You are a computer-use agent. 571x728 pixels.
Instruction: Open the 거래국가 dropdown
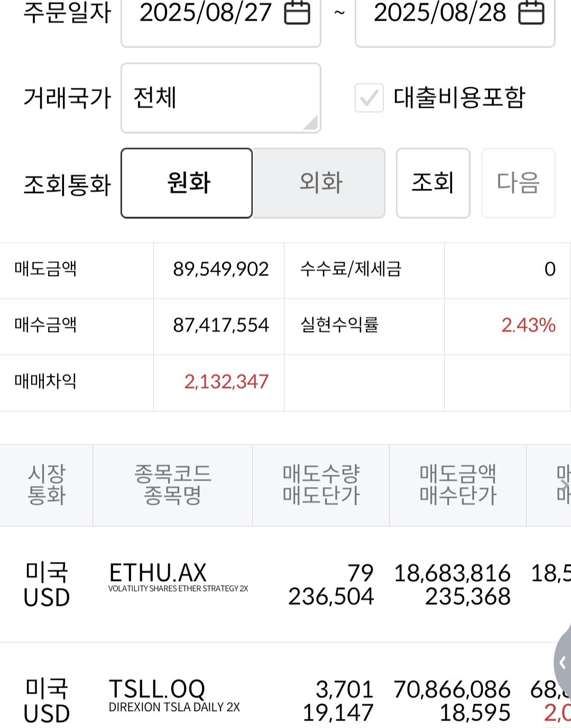(x=220, y=98)
